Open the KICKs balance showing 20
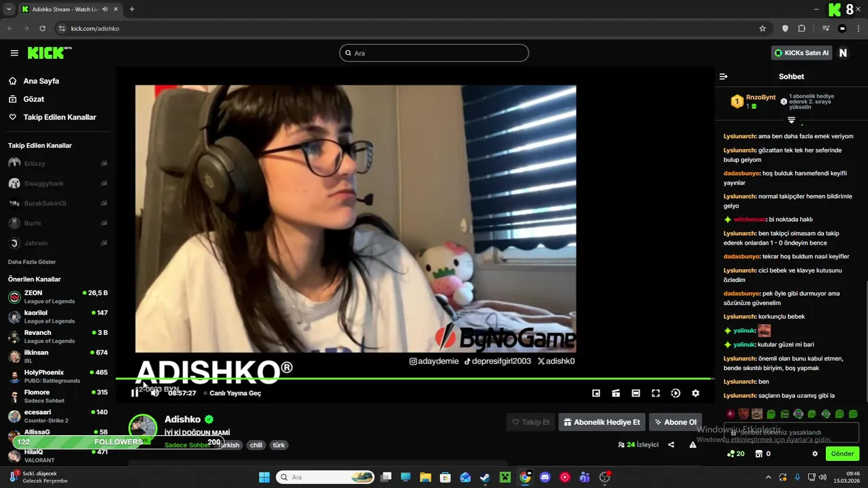868x488 pixels. coord(736,454)
